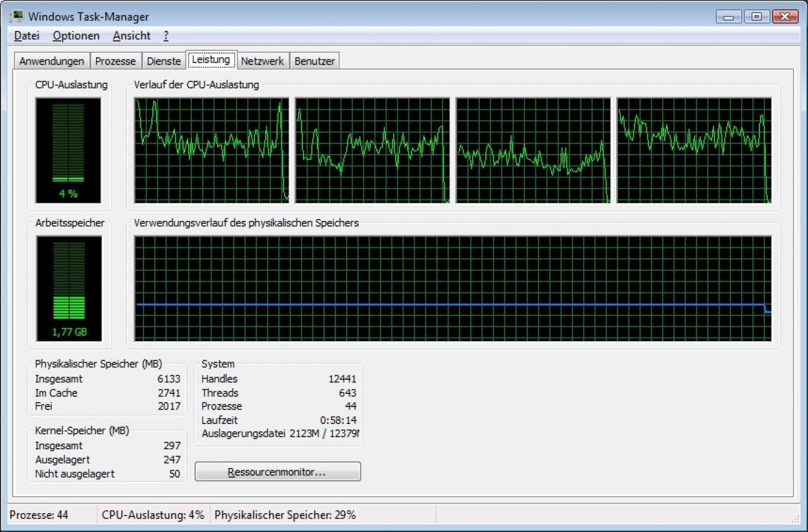The height and width of the screenshot is (532, 808).
Task: Click the Im Cache value 2741
Action: click(x=169, y=393)
